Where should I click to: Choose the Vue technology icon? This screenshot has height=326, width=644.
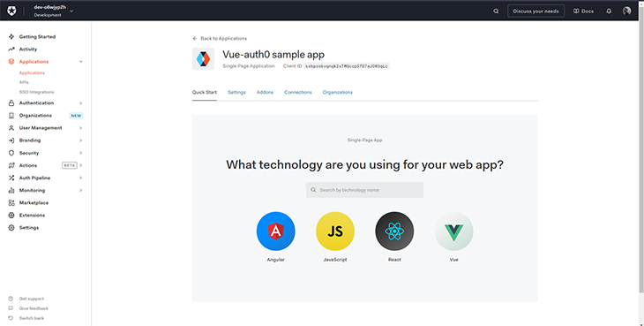tap(453, 231)
